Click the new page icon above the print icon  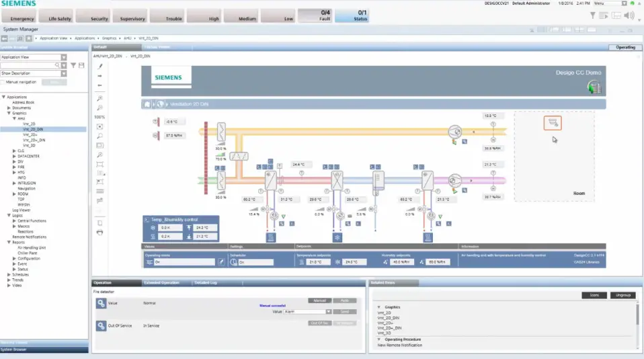coord(99,223)
